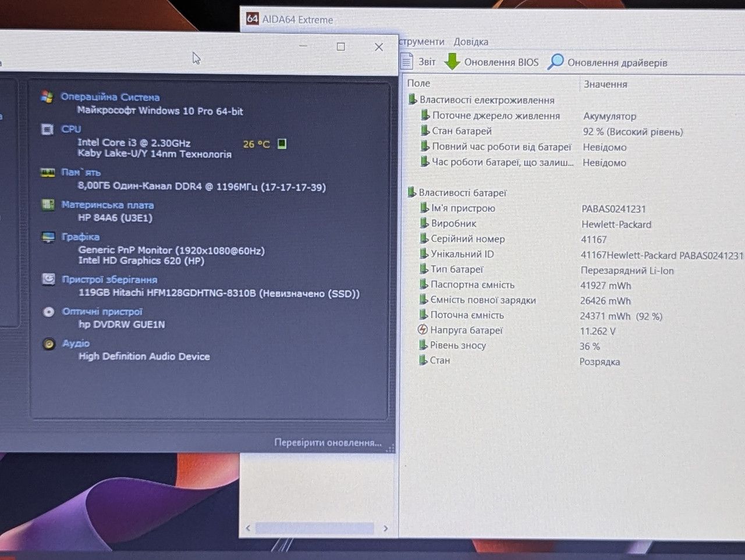Open the Звіт report icon in AIDA64
745x560 pixels.
[407, 62]
